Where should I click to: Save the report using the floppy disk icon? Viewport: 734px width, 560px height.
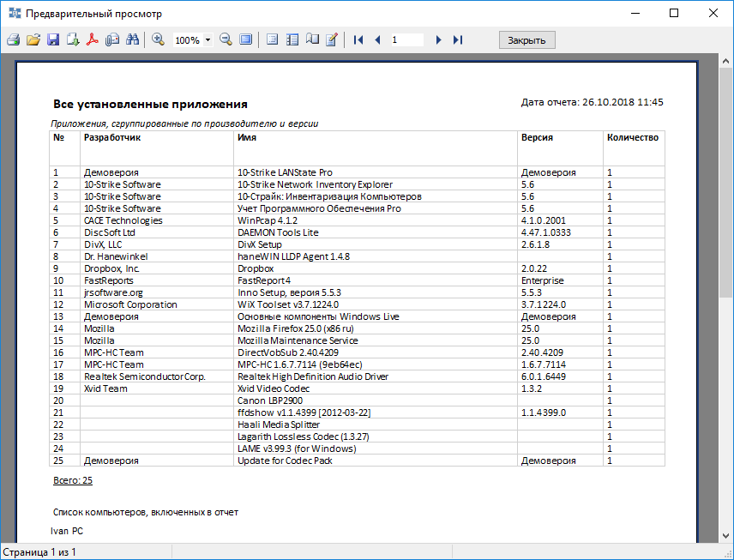pyautogui.click(x=53, y=39)
